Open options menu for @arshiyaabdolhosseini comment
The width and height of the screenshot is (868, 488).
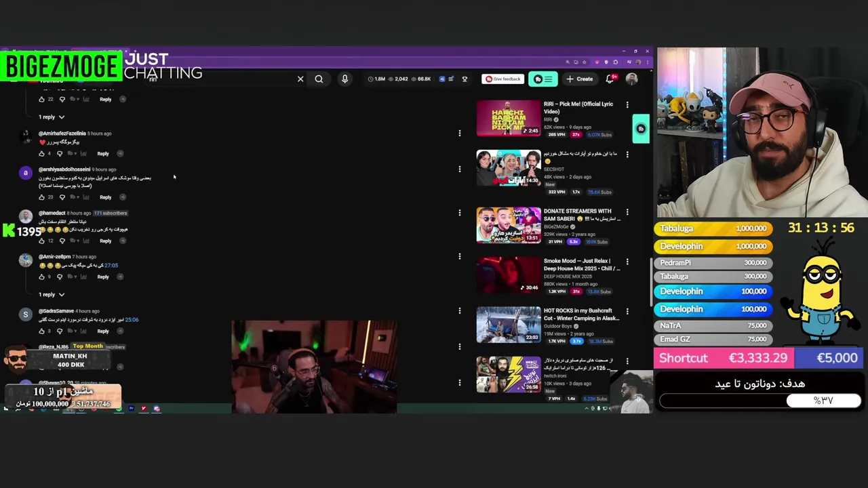(459, 169)
